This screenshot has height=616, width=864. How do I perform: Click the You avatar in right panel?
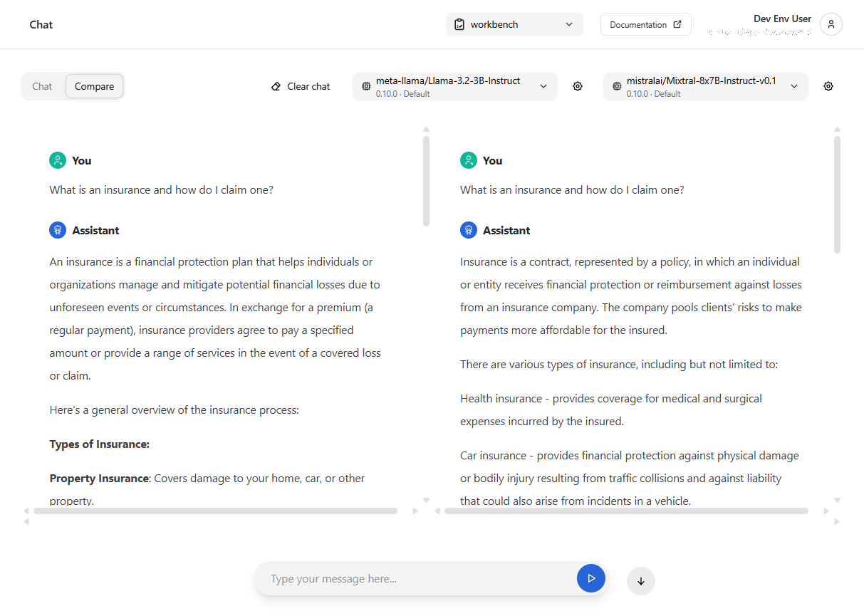(468, 160)
